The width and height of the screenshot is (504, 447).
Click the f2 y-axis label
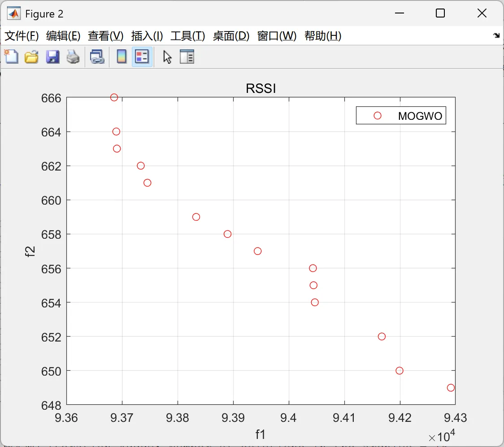click(x=30, y=251)
